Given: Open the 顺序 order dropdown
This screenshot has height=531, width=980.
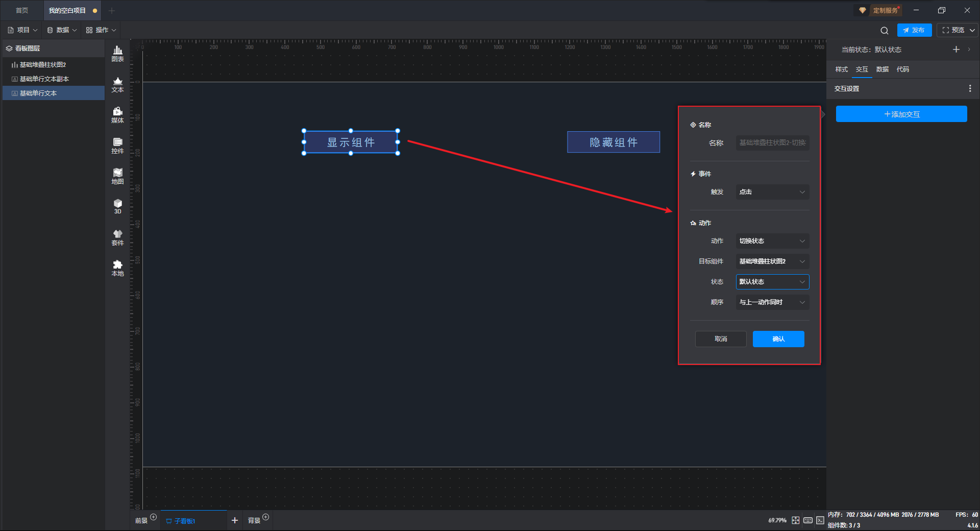Looking at the screenshot, I should (x=772, y=302).
